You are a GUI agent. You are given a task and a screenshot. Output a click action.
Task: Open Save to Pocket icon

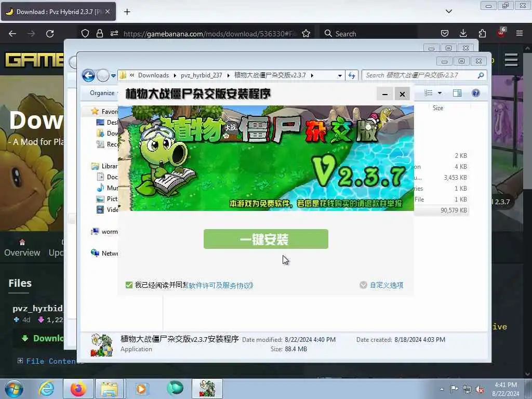(445, 33)
